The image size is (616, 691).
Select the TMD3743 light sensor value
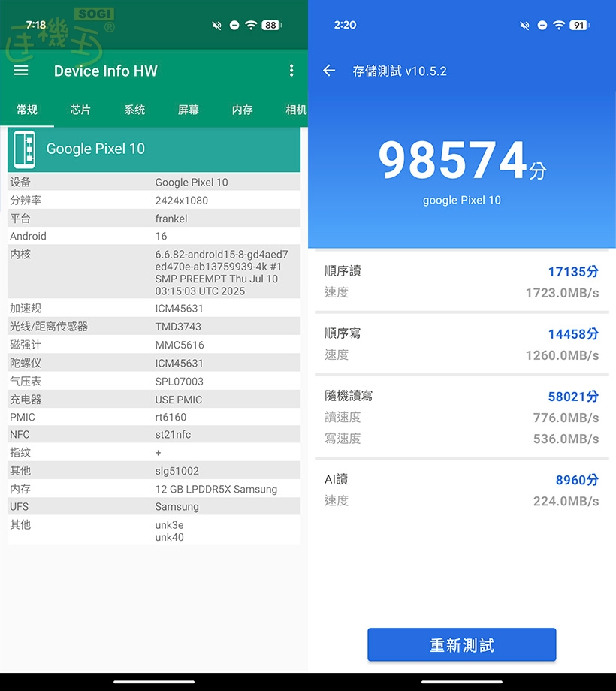(x=178, y=327)
